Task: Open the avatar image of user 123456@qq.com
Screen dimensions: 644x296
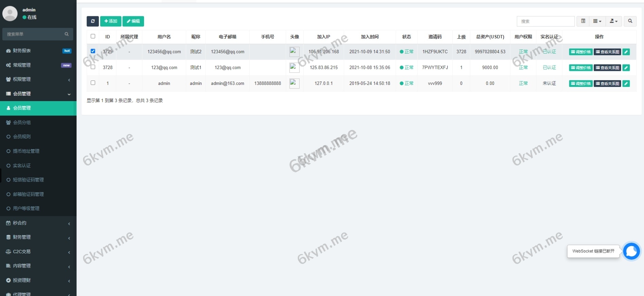Action: [294, 52]
